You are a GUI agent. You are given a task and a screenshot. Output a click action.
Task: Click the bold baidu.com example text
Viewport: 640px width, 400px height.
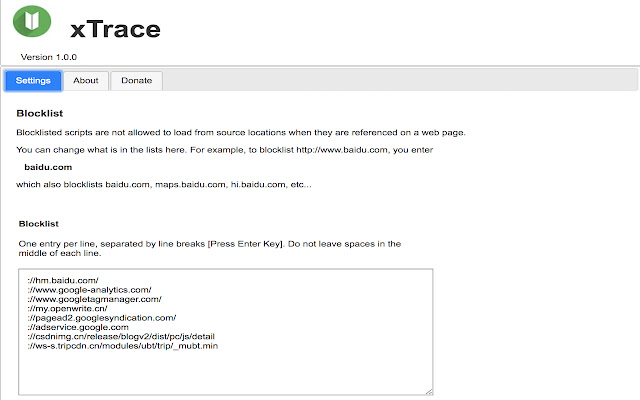pos(48,167)
